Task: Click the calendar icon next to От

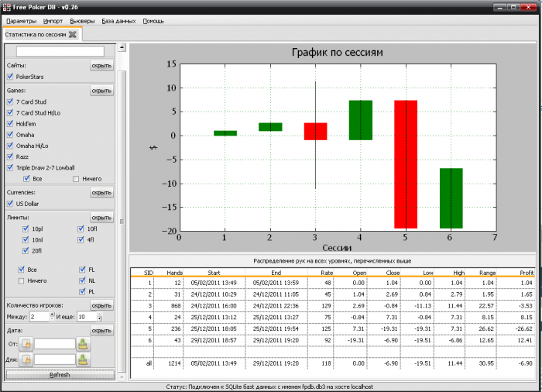Action: [26, 344]
